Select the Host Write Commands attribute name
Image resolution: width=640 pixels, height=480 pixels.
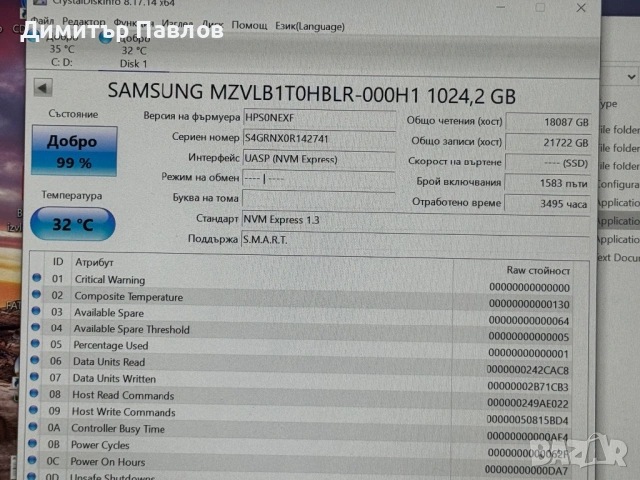tap(123, 412)
